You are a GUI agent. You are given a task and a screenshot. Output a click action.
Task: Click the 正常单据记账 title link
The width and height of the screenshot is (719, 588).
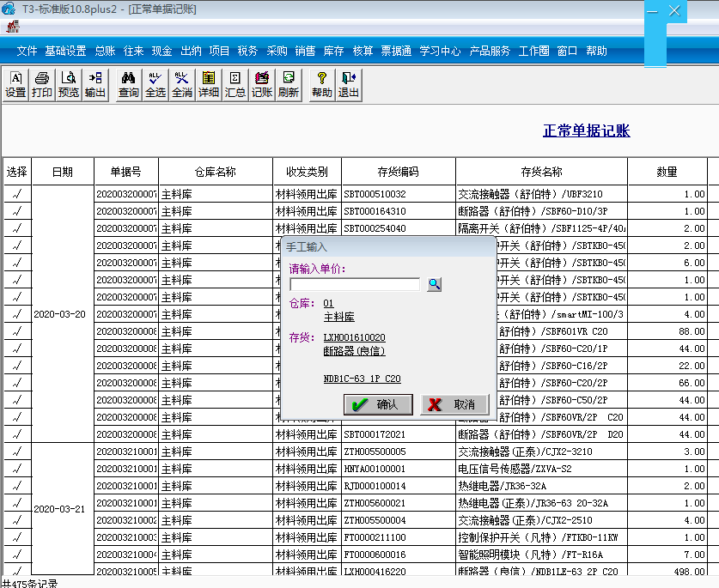(x=587, y=130)
